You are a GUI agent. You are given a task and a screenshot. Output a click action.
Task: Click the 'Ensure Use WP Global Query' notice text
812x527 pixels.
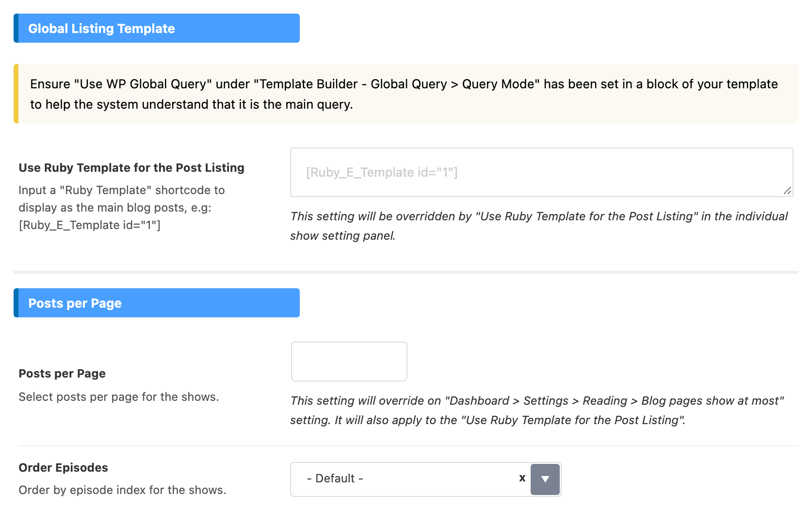click(404, 94)
